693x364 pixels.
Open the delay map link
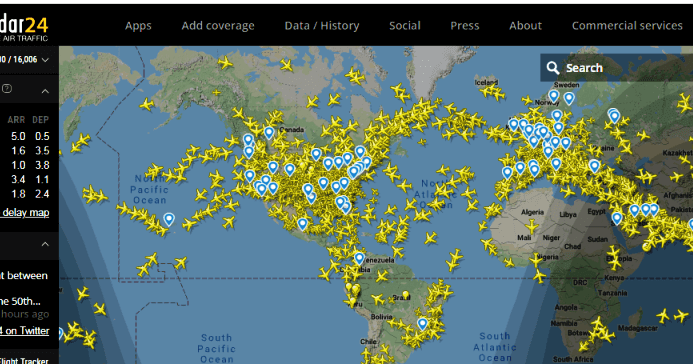25,212
